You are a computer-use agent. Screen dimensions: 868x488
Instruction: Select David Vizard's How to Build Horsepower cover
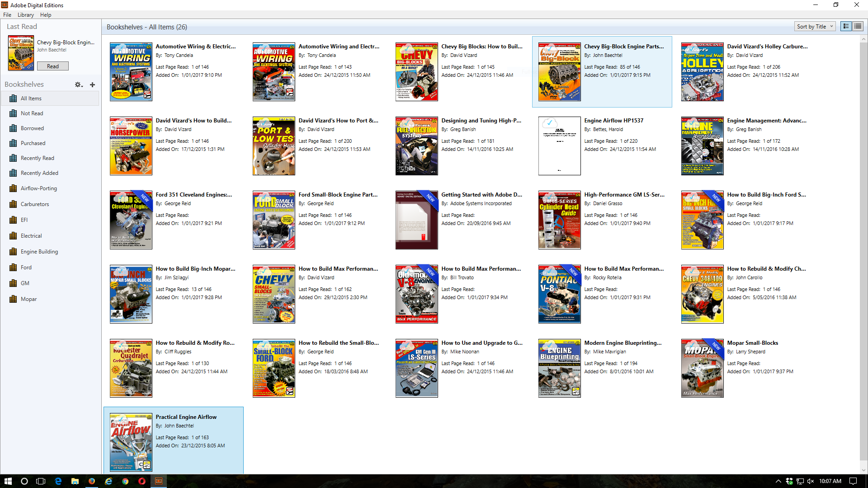point(131,146)
